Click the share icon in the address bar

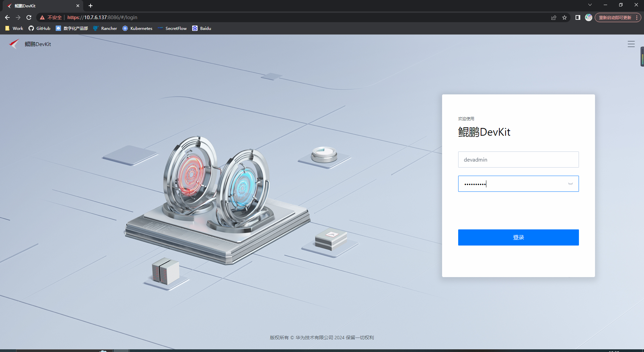[553, 17]
